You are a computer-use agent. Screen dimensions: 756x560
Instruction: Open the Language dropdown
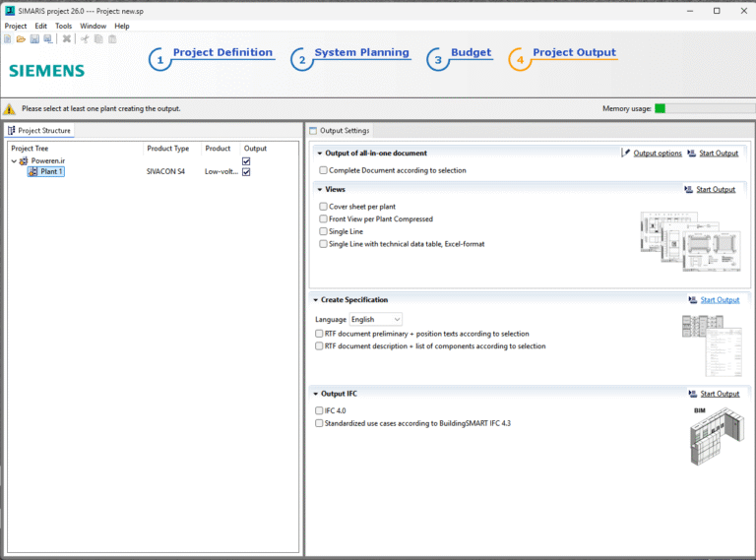[x=376, y=319]
